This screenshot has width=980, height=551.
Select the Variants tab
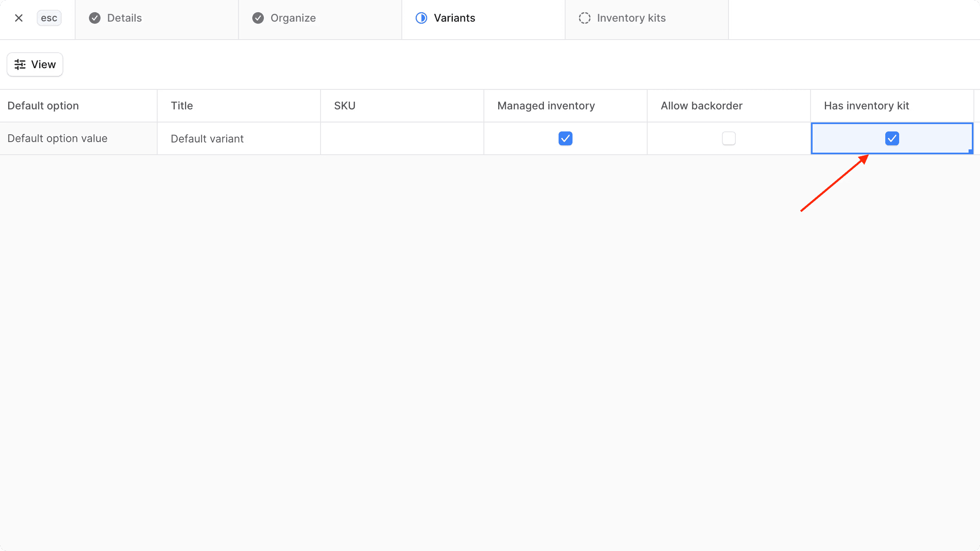pos(454,18)
